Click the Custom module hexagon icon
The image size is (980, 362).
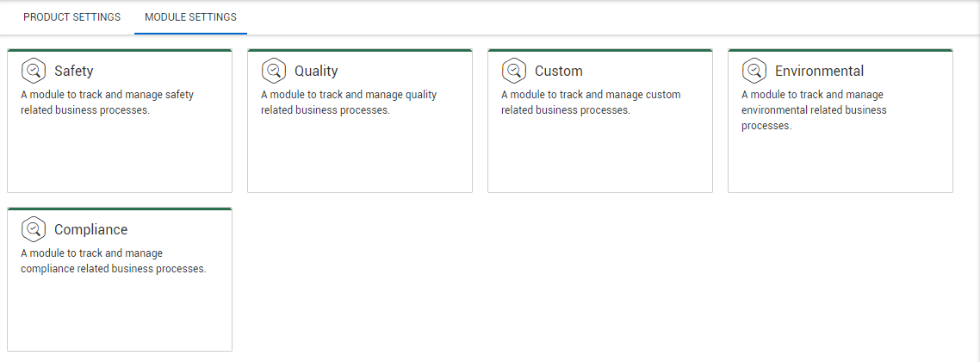[513, 71]
